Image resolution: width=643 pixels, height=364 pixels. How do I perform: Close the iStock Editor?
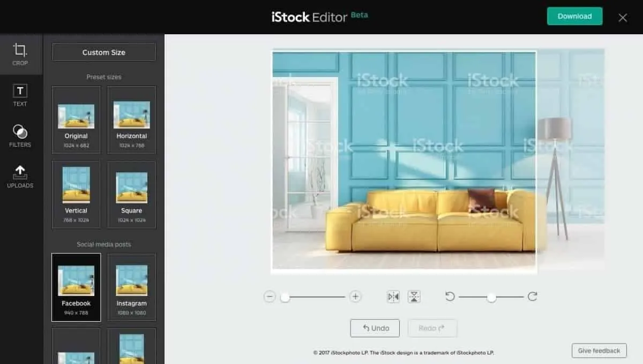click(623, 18)
